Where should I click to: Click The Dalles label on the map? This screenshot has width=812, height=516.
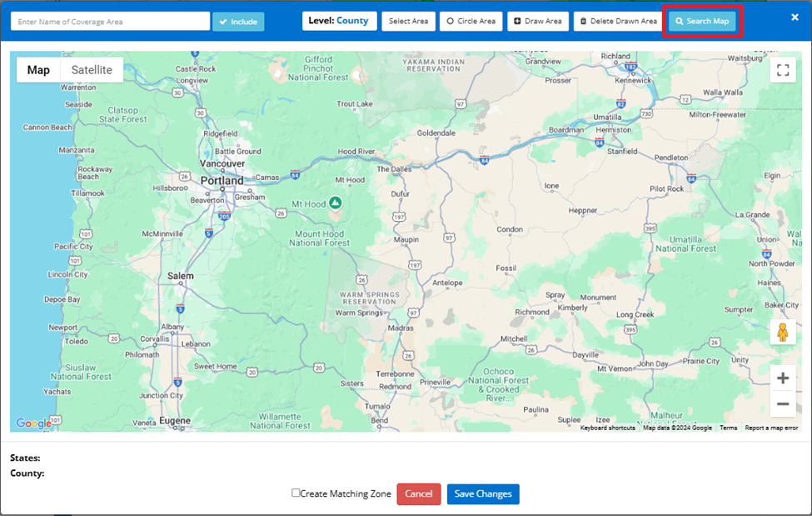coord(394,169)
